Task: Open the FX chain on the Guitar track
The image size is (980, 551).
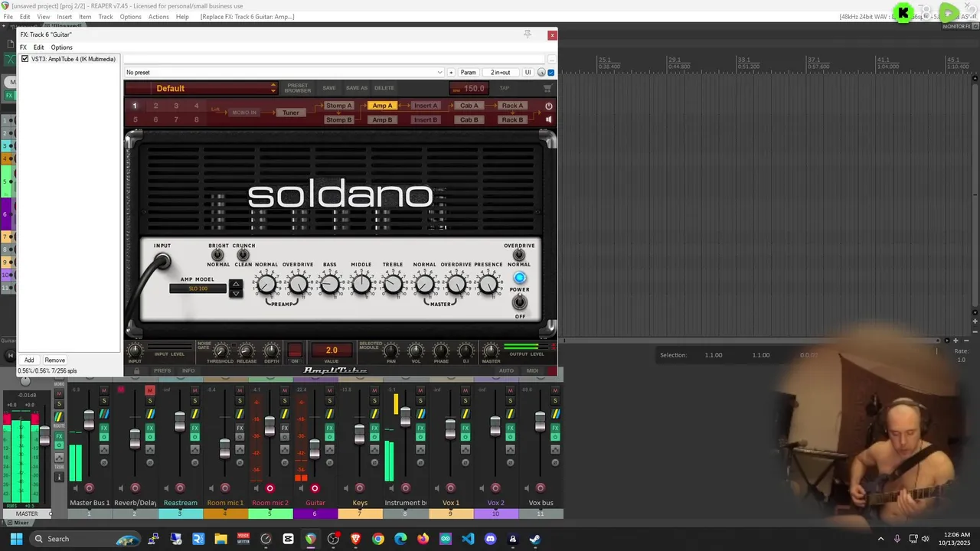Action: click(329, 428)
